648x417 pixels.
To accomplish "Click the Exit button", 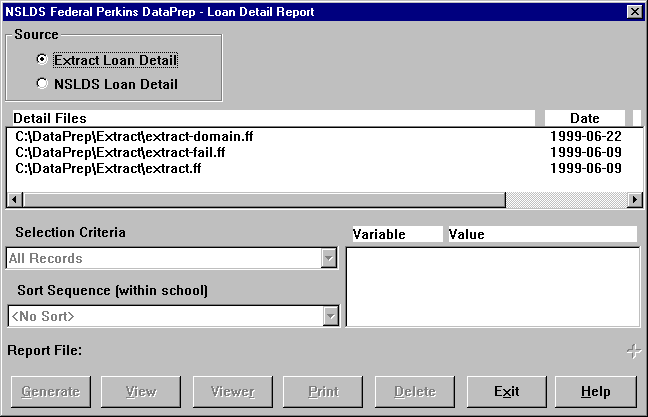I will tap(507, 391).
